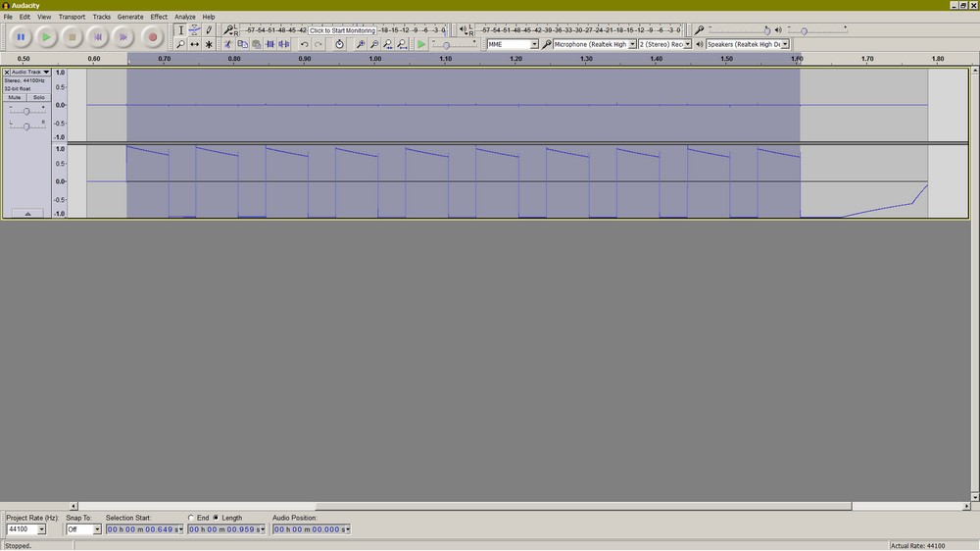
Task: Open the Effect menu
Action: pyautogui.click(x=159, y=17)
